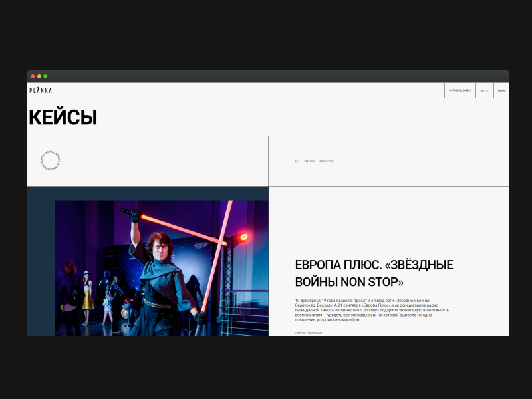Click the case description paragraph about Europa Plus
The width and height of the screenshot is (532, 399).
pyautogui.click(x=372, y=310)
